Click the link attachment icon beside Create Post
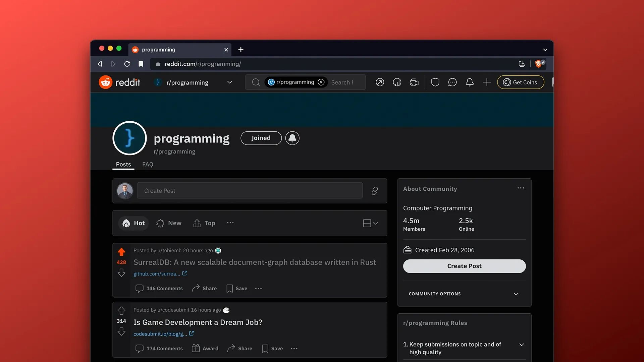644x362 pixels. [x=375, y=191]
